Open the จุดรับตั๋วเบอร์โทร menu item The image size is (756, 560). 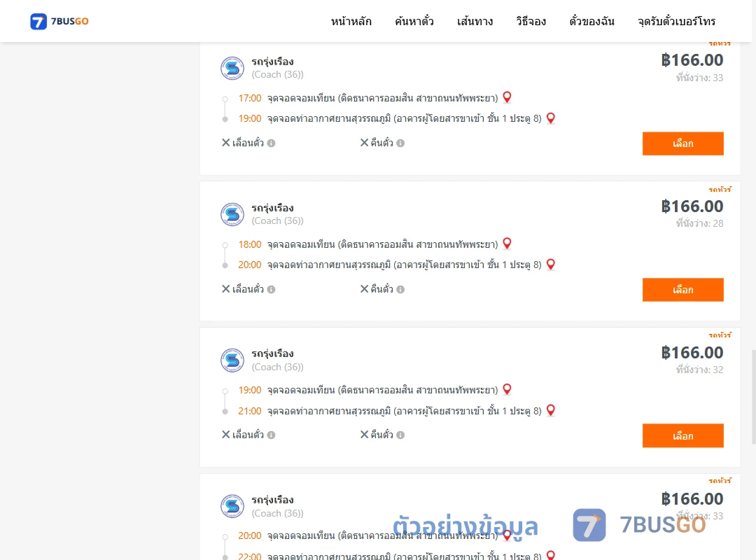pyautogui.click(x=676, y=21)
